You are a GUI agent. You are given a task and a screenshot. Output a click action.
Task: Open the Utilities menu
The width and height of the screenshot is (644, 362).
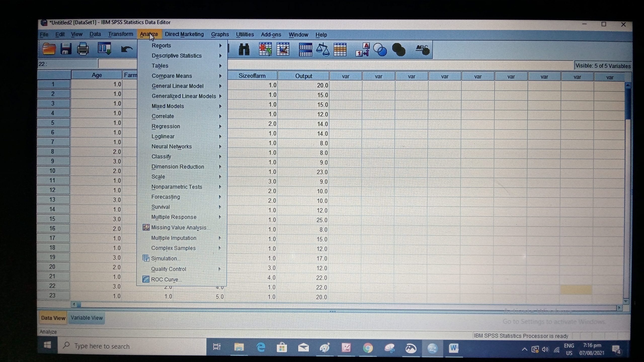click(x=245, y=34)
